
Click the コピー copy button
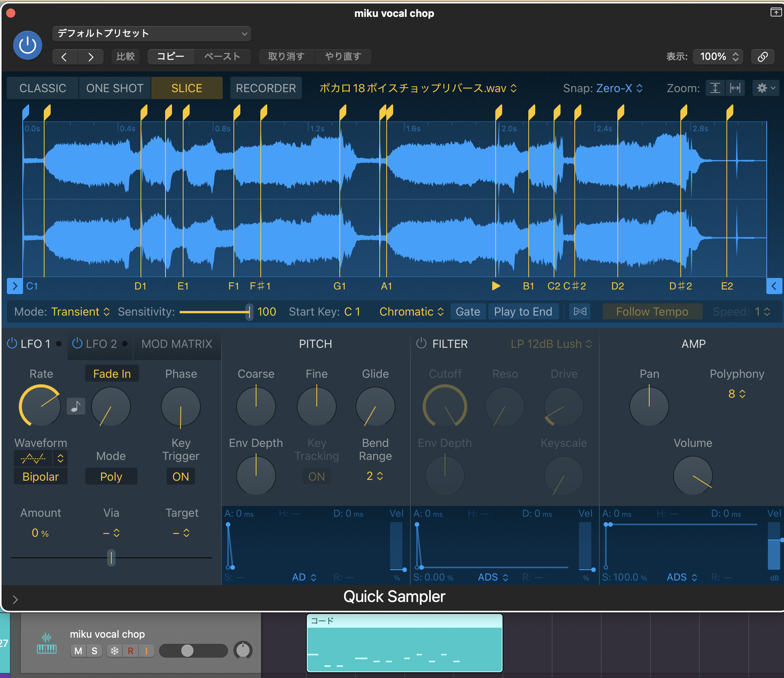(x=170, y=57)
